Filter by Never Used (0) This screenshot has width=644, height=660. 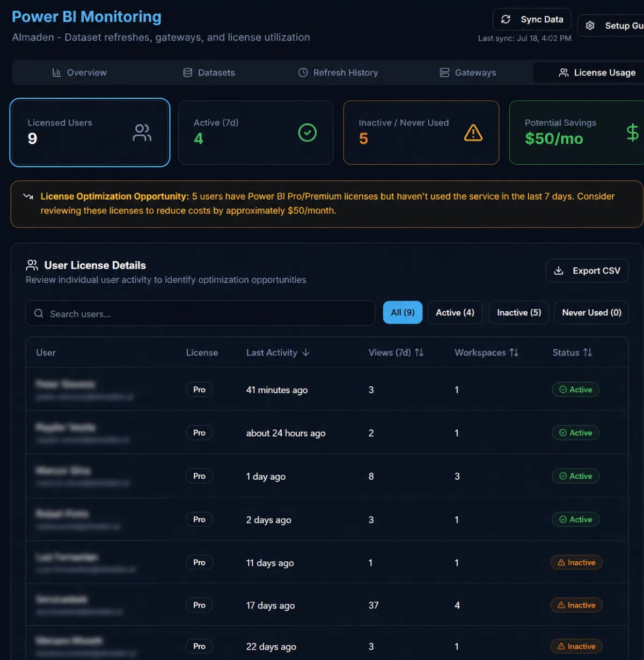pyautogui.click(x=591, y=312)
